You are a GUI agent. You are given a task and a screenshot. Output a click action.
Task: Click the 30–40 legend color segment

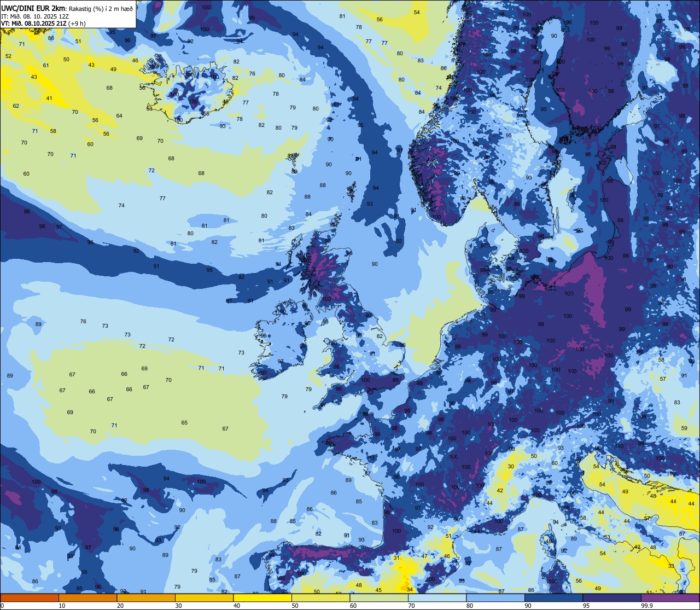pos(204,597)
